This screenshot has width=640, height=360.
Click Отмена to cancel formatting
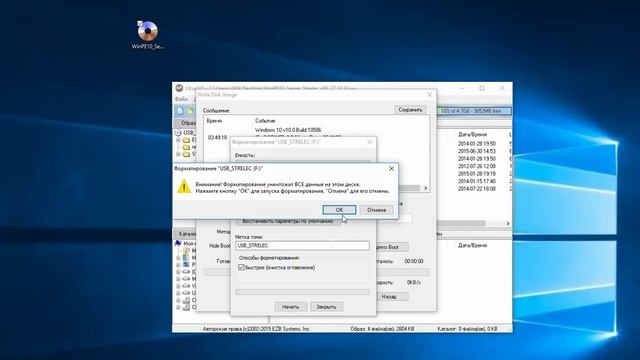376,210
